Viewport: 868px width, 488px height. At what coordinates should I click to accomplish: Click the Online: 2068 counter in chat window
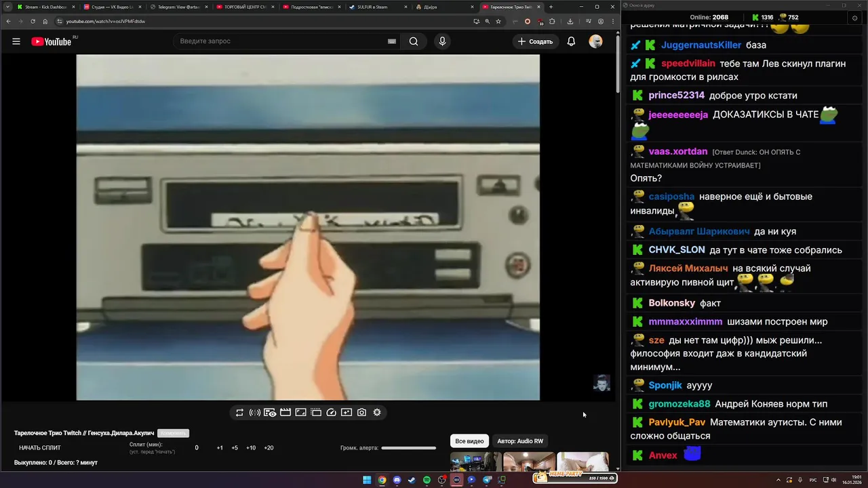(x=709, y=18)
